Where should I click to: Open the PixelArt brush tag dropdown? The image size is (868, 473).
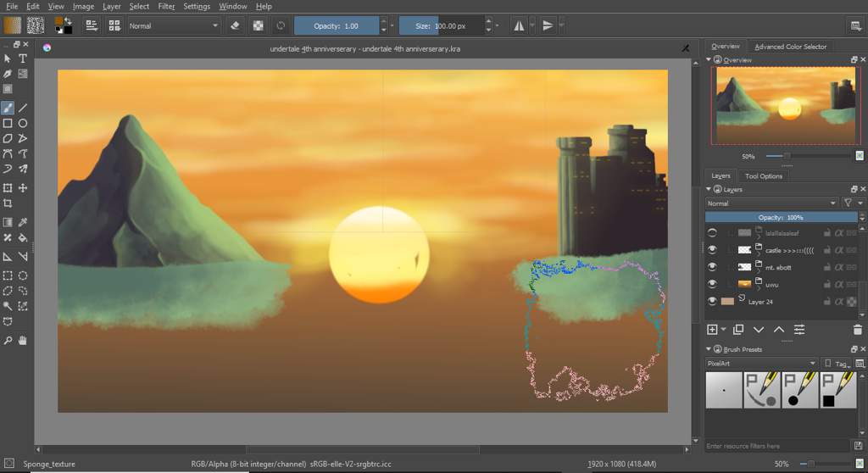[761, 364]
